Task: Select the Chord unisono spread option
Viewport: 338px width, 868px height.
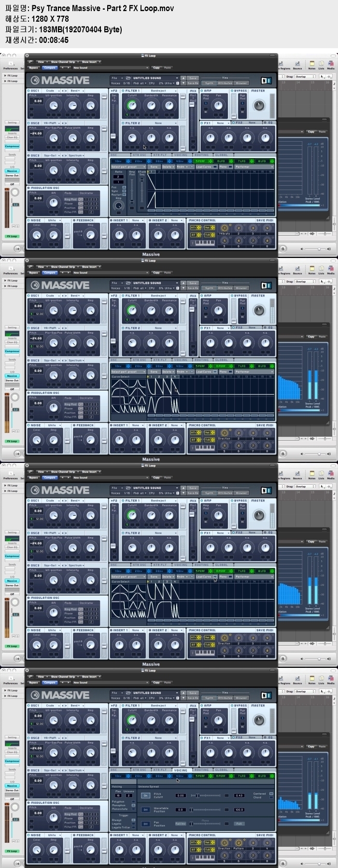Action: click(x=271, y=797)
